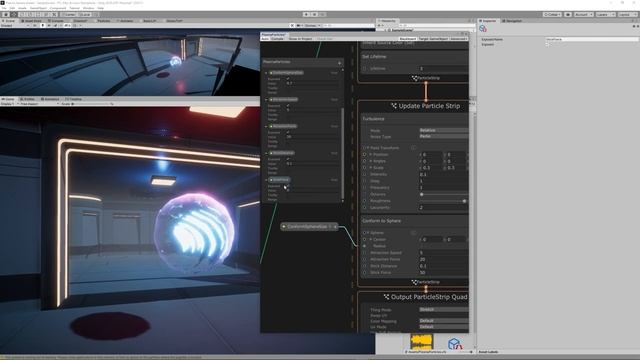640x360 pixels.
Task: Click the VFX Graph icon in Inspector
Action: [483, 29]
